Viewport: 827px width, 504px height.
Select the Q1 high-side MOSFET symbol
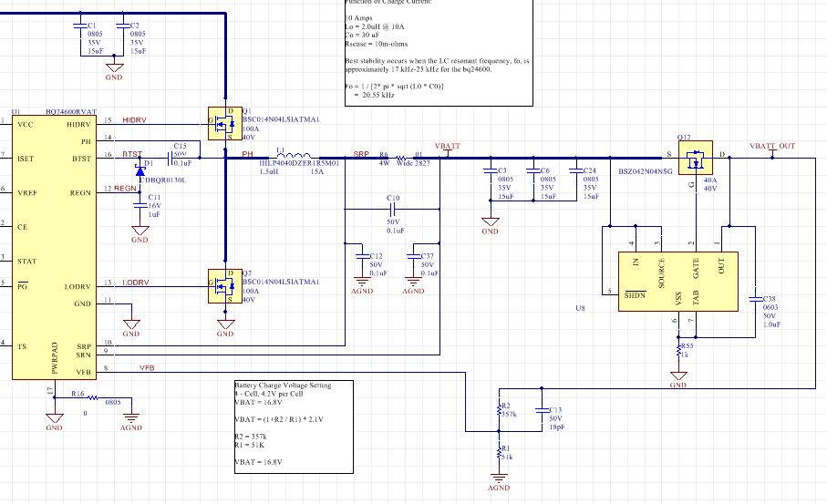pyautogui.click(x=225, y=123)
